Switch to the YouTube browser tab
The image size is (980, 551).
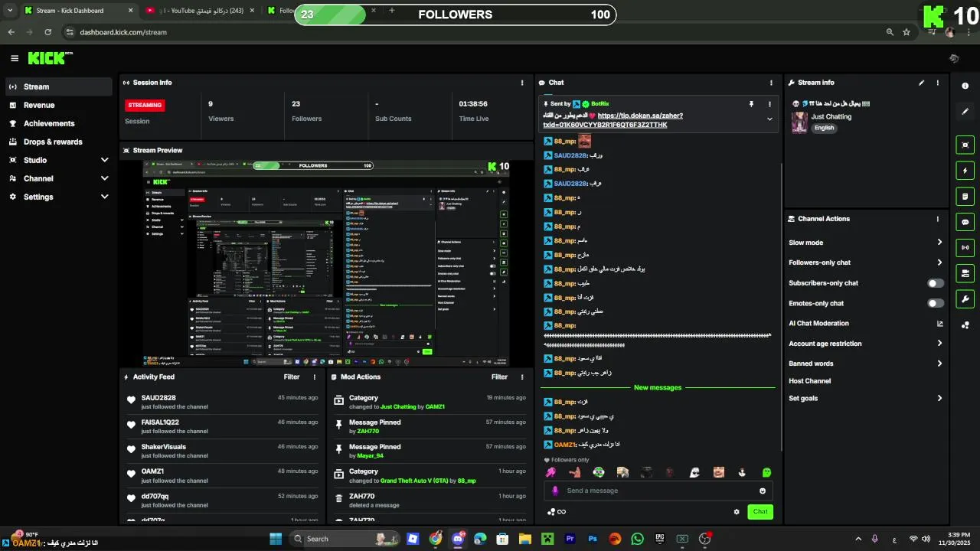[x=199, y=11]
